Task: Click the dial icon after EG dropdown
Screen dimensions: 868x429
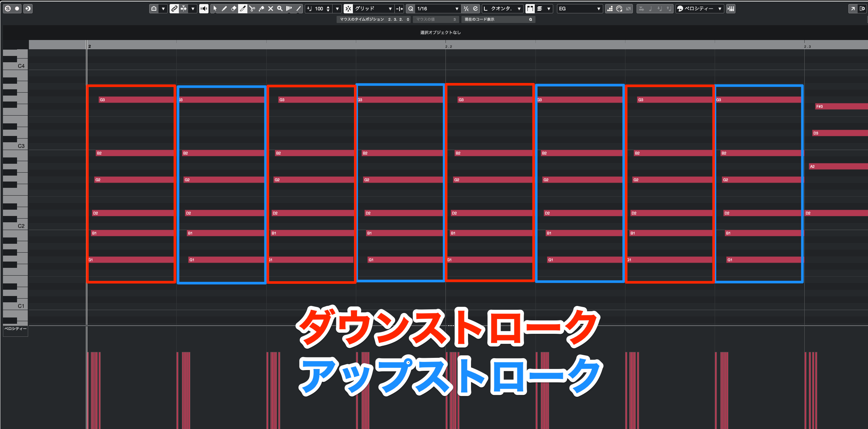Action: pos(619,9)
